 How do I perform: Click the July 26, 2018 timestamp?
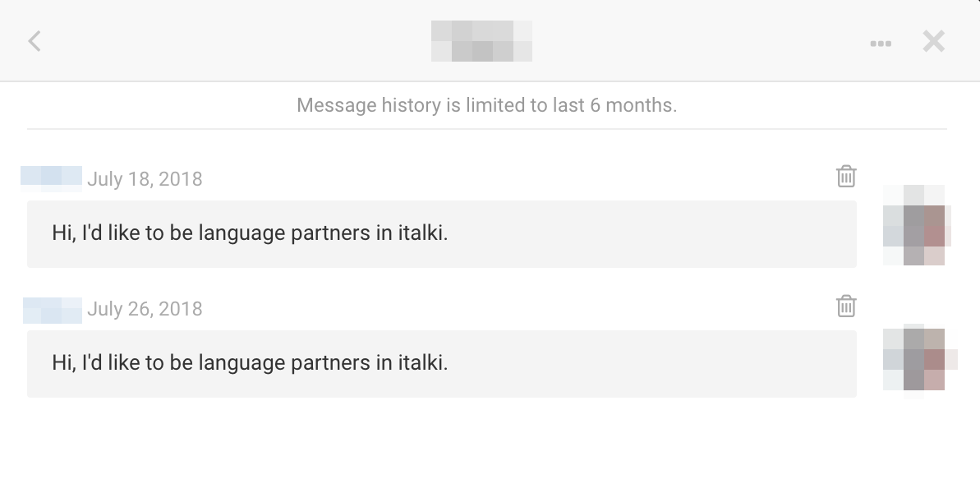tap(145, 309)
